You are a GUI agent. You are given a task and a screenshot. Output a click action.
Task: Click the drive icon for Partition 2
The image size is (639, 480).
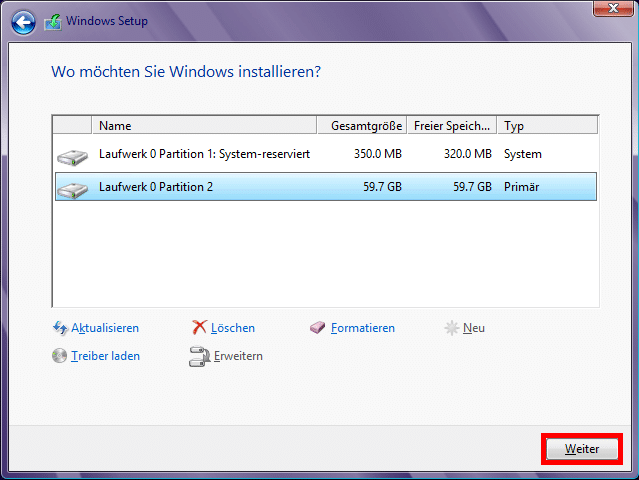point(73,190)
